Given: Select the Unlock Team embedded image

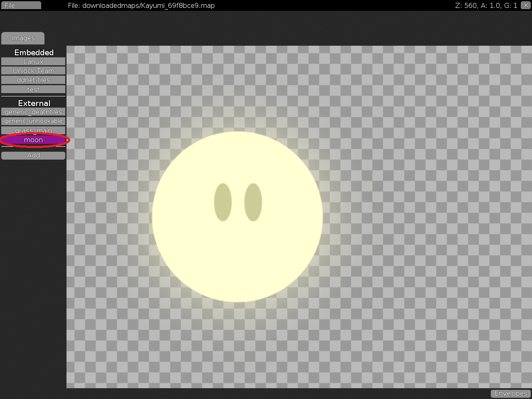Looking at the screenshot, I should point(33,70).
